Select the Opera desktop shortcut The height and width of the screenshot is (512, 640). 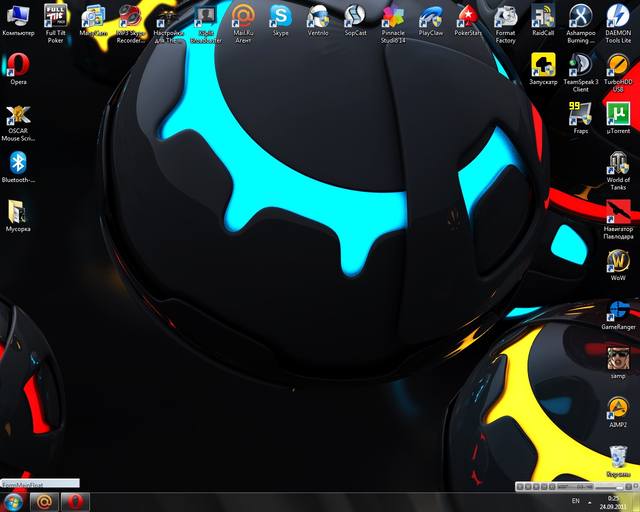pos(18,65)
